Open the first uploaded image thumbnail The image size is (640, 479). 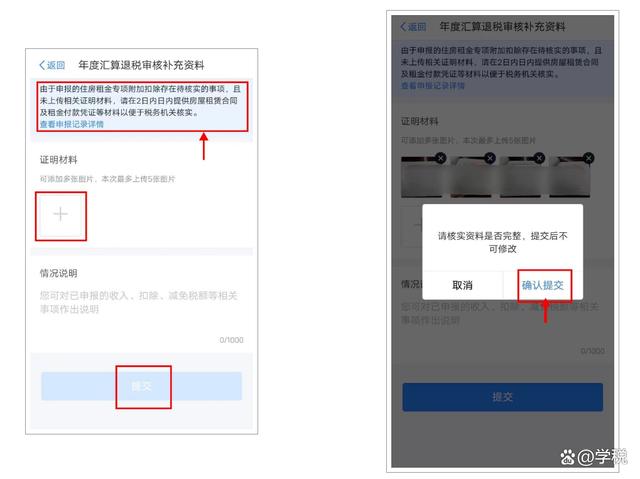[x=421, y=177]
